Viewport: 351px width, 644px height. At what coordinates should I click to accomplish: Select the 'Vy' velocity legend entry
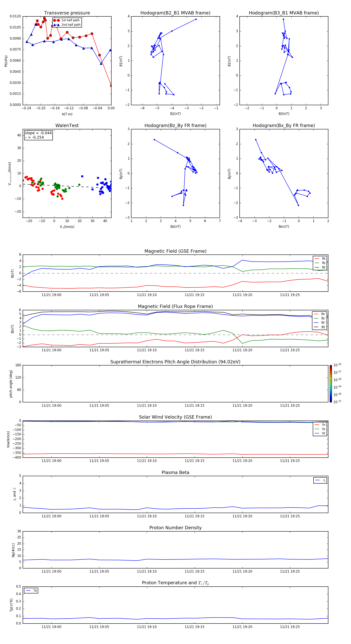coord(320,429)
